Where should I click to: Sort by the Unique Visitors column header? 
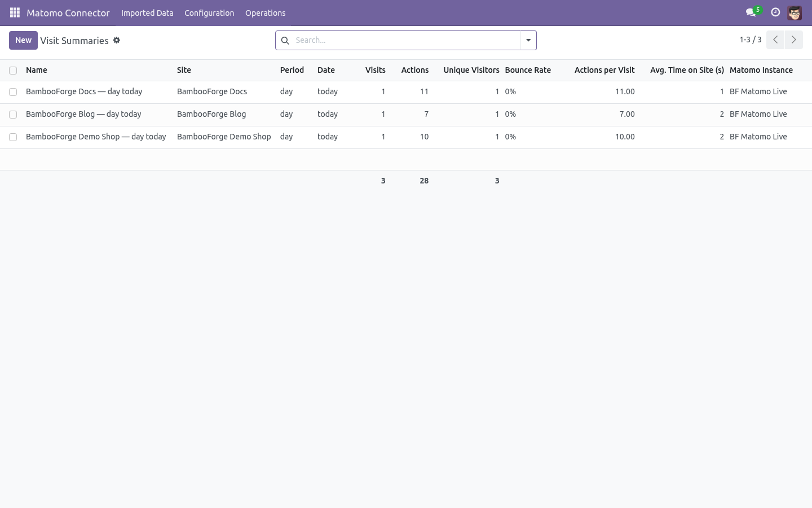pos(471,70)
